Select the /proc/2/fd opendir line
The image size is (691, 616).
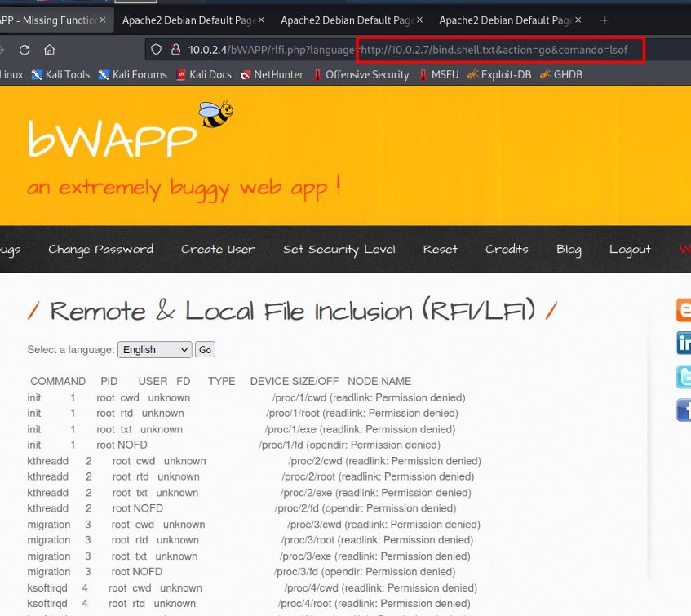pyautogui.click(x=365, y=508)
